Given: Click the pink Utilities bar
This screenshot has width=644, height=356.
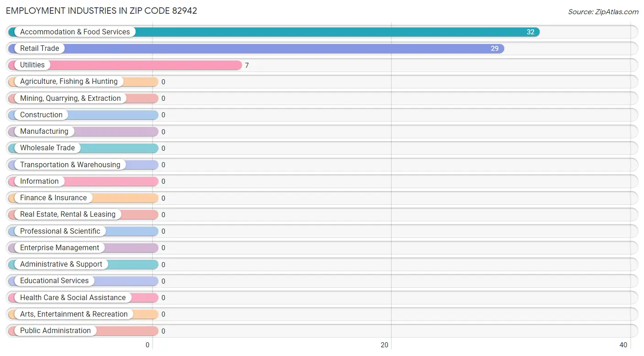Looking at the screenshot, I should point(125,65).
